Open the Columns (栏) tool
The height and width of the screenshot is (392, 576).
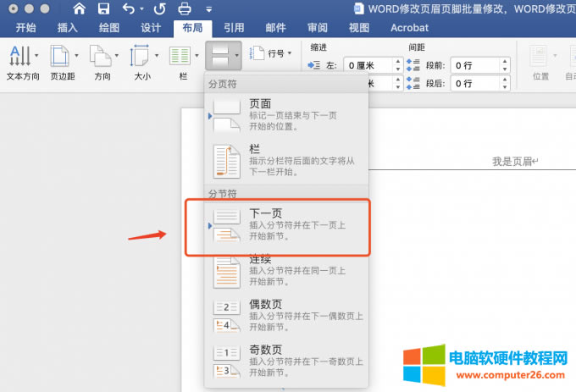pyautogui.click(x=182, y=62)
